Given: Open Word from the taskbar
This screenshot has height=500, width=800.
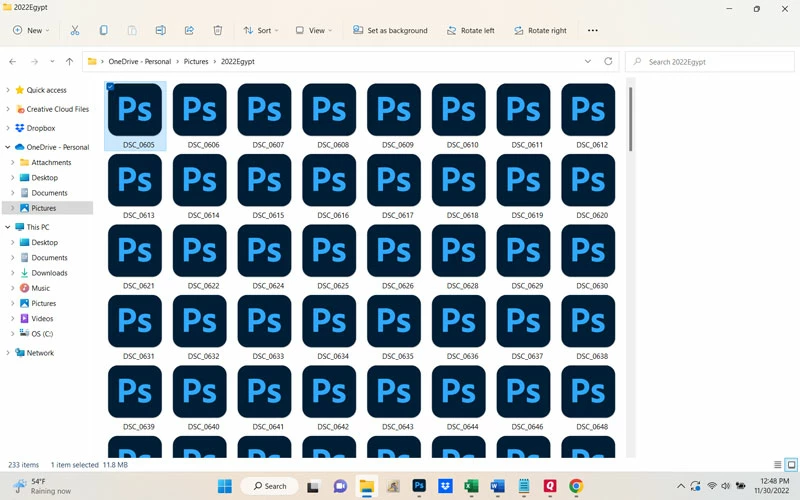Looking at the screenshot, I should coord(497,486).
